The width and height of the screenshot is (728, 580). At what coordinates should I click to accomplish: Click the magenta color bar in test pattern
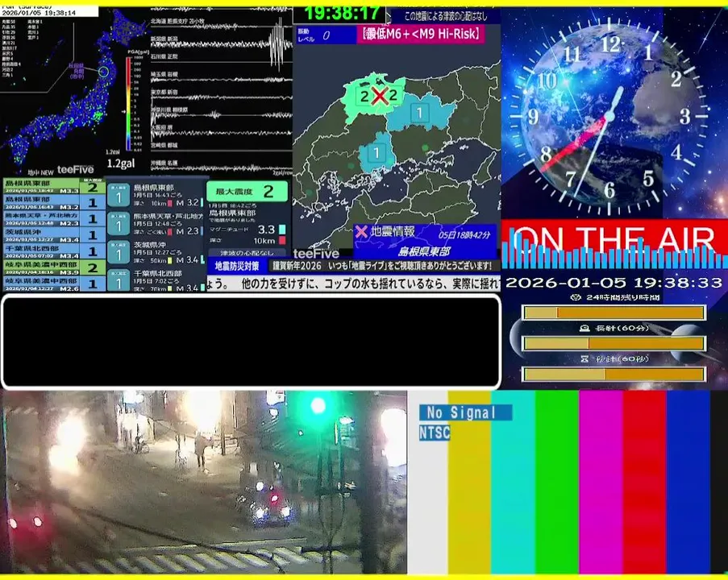pyautogui.click(x=601, y=483)
